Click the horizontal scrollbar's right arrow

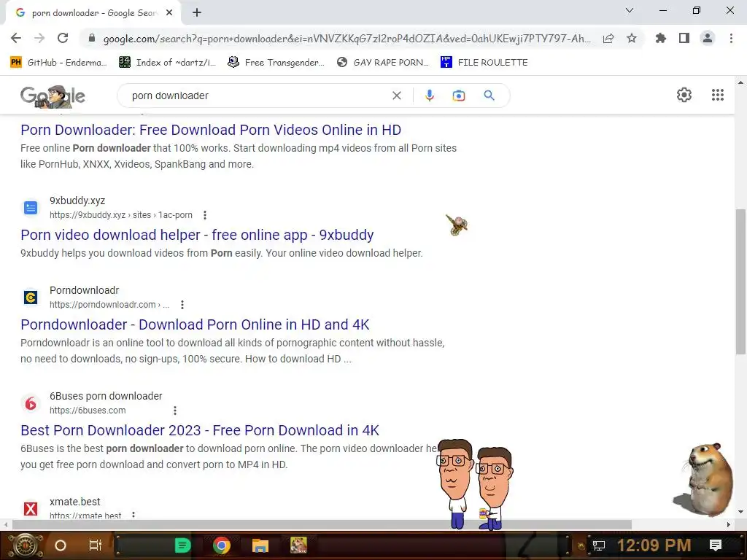[x=729, y=524]
